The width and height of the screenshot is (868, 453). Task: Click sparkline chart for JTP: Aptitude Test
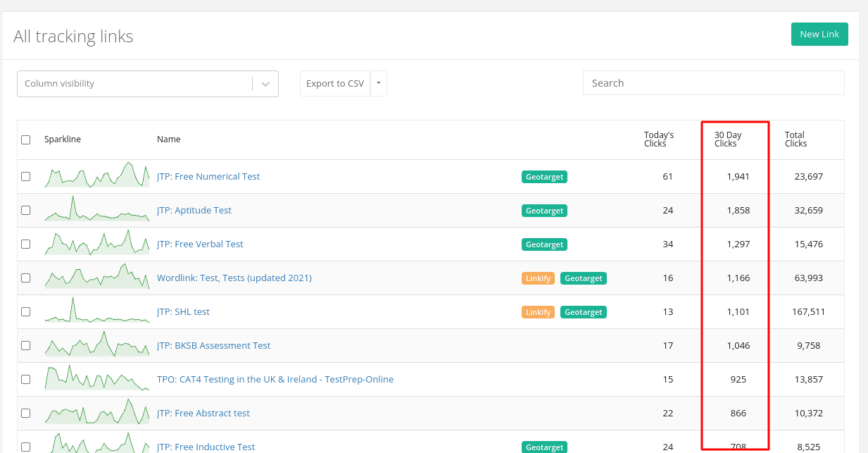point(97,211)
